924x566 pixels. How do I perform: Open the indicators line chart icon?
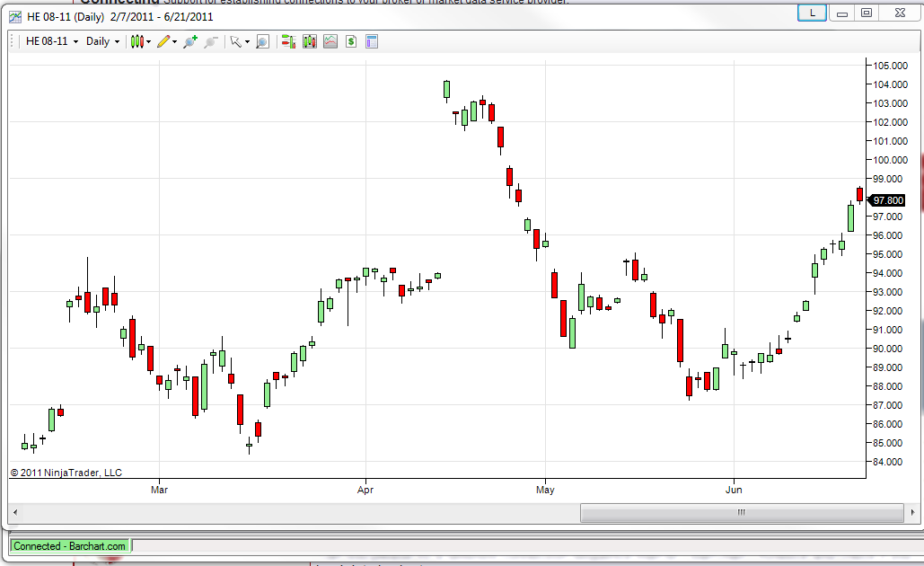[x=330, y=41]
